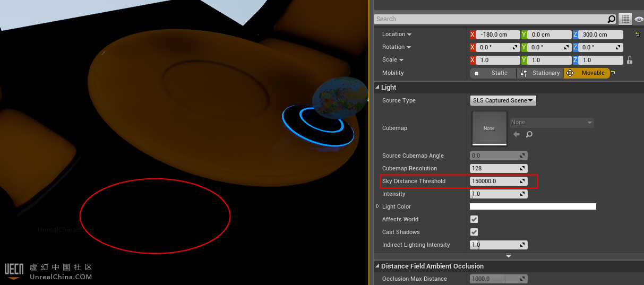The height and width of the screenshot is (285, 644).
Task: Open view options via the eye icon
Action: (x=639, y=19)
